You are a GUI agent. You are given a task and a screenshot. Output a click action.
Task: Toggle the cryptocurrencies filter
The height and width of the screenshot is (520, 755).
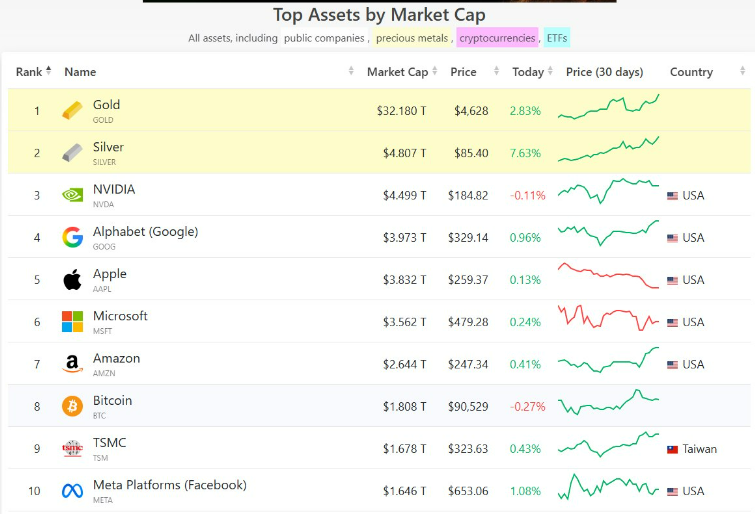[x=497, y=38]
